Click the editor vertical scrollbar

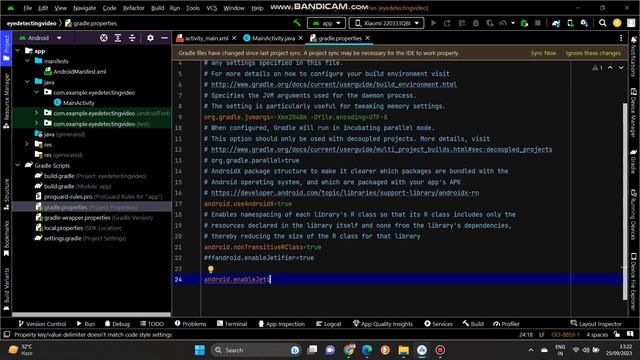625,202
